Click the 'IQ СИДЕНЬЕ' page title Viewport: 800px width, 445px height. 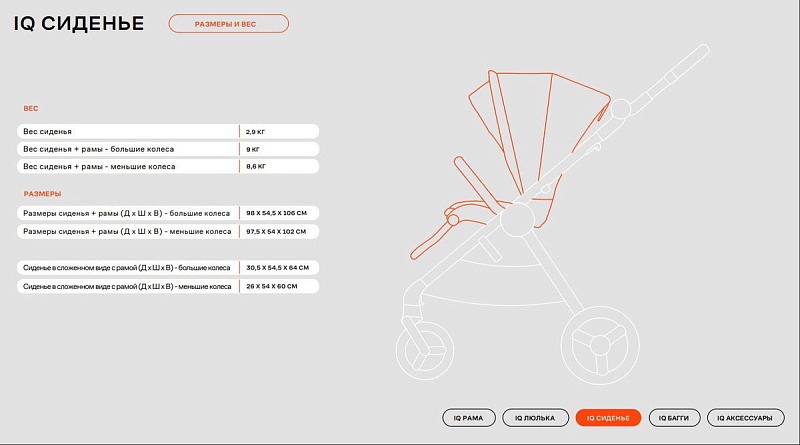[78, 23]
